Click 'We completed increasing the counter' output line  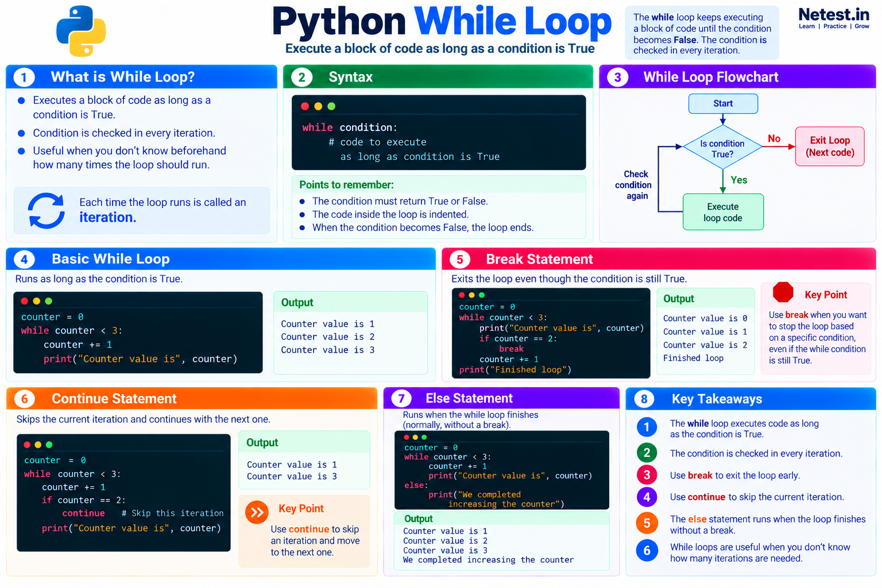click(488, 560)
